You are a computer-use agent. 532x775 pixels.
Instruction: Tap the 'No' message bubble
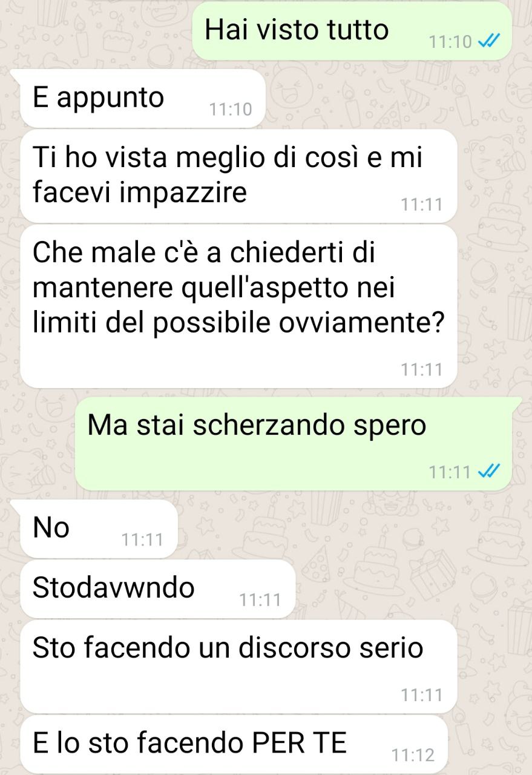[99, 529]
